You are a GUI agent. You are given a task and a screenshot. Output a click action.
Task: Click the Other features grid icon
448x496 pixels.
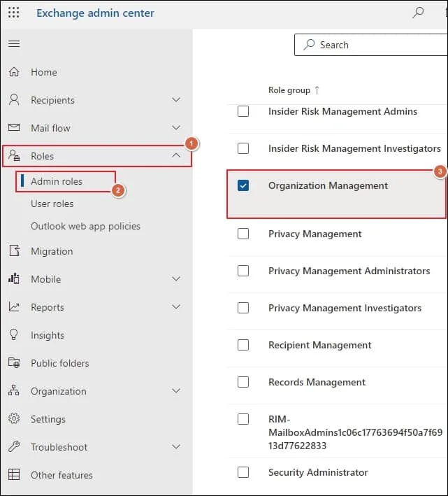[14, 475]
